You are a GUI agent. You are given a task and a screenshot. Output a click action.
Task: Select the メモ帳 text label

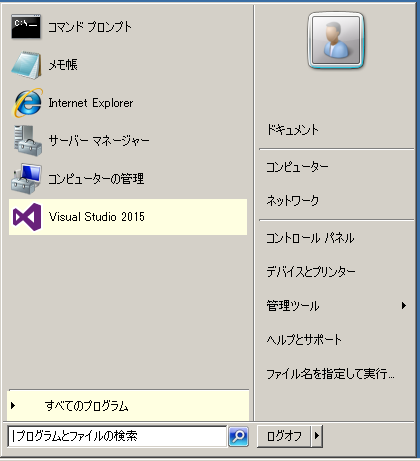[63, 65]
